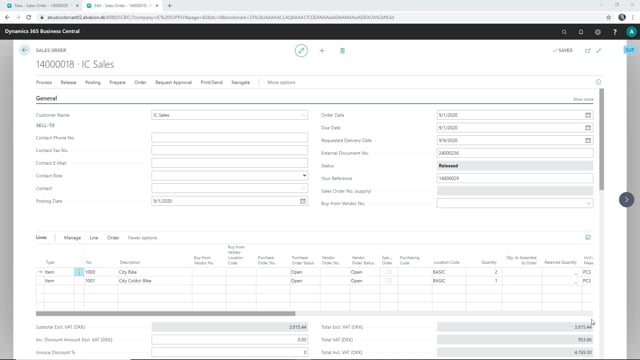Open the Business Central search icon
The width and height of the screenshot is (640, 360).
[564, 32]
